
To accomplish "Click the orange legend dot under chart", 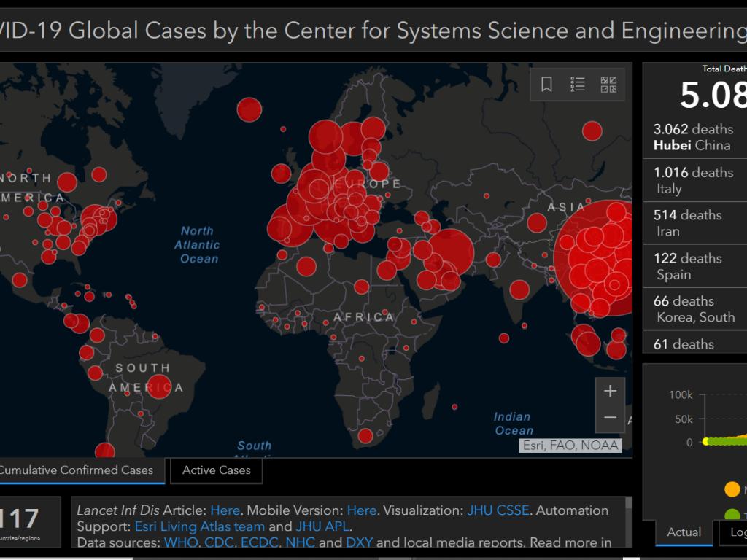I will 732,489.
